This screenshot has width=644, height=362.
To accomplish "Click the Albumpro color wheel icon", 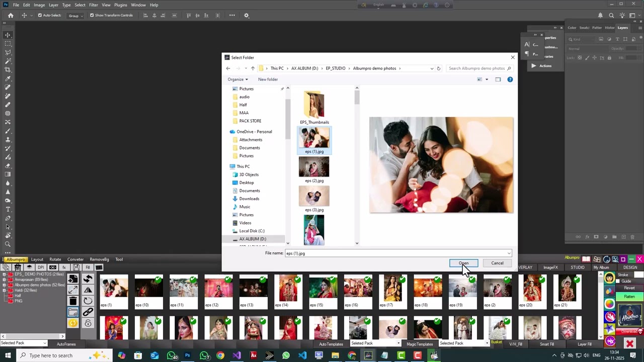I will coord(610,304).
